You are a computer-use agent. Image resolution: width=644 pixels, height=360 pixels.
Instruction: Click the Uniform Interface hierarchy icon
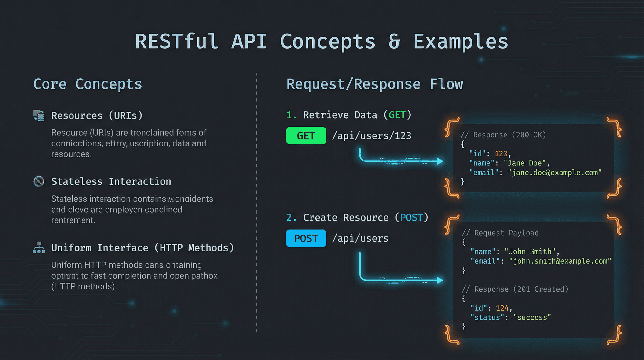(x=39, y=248)
